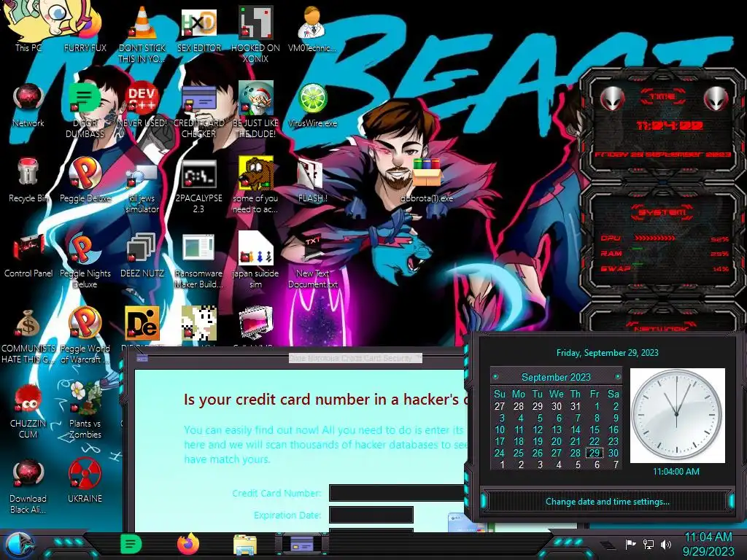Click the taskbar clock showing 11:04 AM
This screenshot has height=560, width=747.
click(708, 544)
